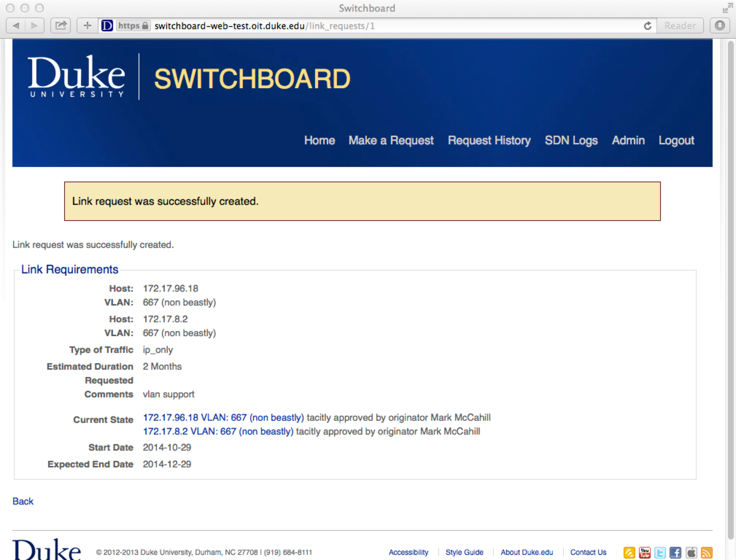Open Request History in the navigation
Image resolution: width=736 pixels, height=560 pixels.
click(489, 140)
